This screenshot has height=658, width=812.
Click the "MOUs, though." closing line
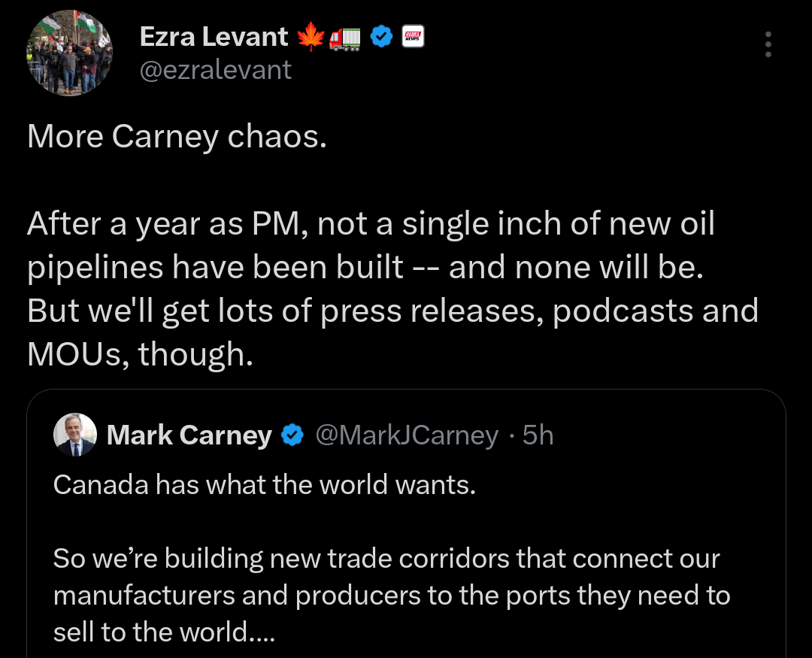140,353
